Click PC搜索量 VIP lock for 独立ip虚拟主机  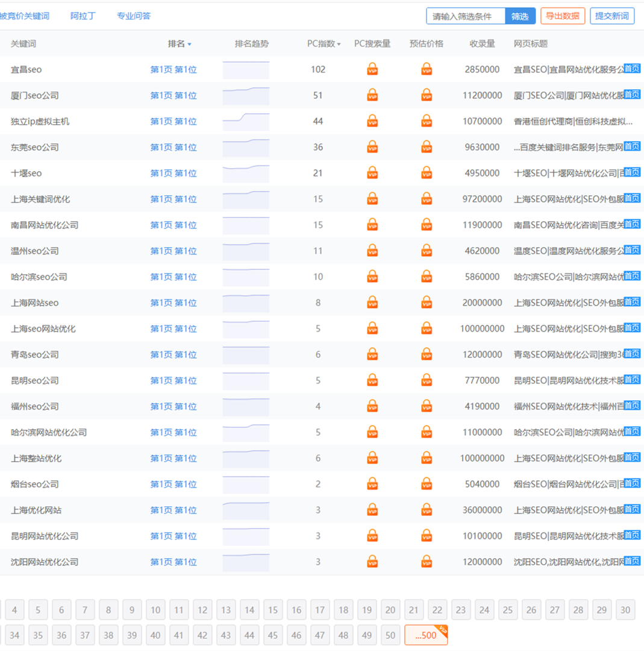[x=372, y=121]
